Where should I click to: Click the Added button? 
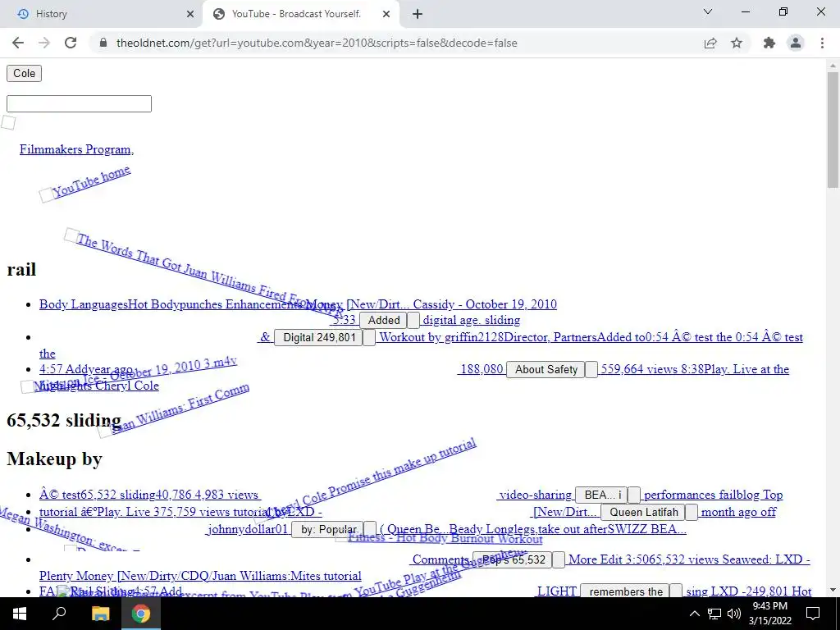click(384, 320)
